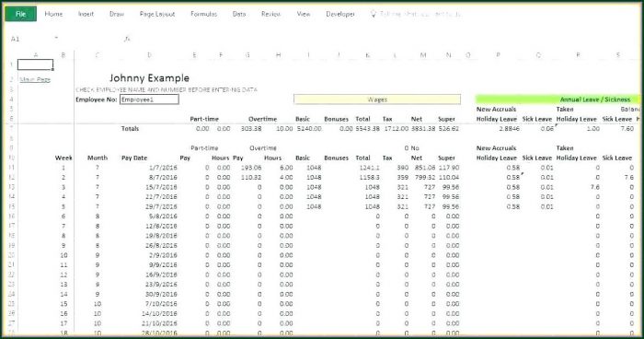The image size is (644, 339).
Task: Select pay date 5/8/2016
Action: pyautogui.click(x=163, y=216)
